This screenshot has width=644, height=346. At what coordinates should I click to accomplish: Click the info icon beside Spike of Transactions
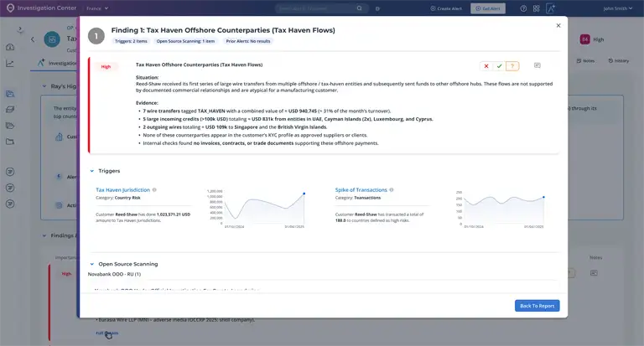392,190
